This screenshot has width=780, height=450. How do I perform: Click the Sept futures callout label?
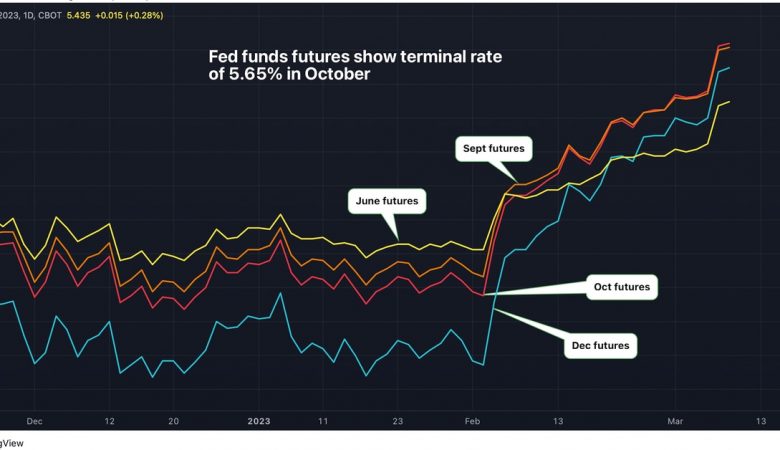493,149
